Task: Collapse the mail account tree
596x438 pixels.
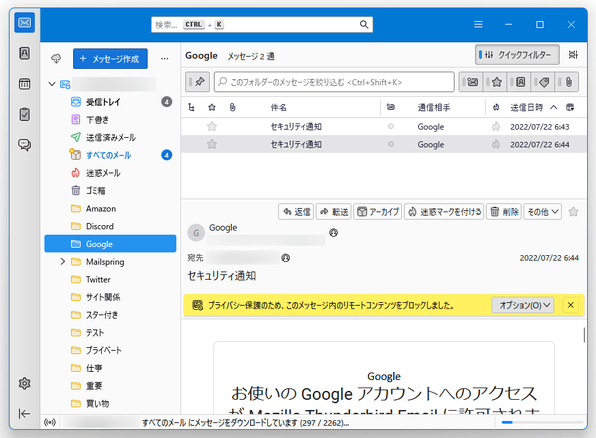Action: (52, 84)
